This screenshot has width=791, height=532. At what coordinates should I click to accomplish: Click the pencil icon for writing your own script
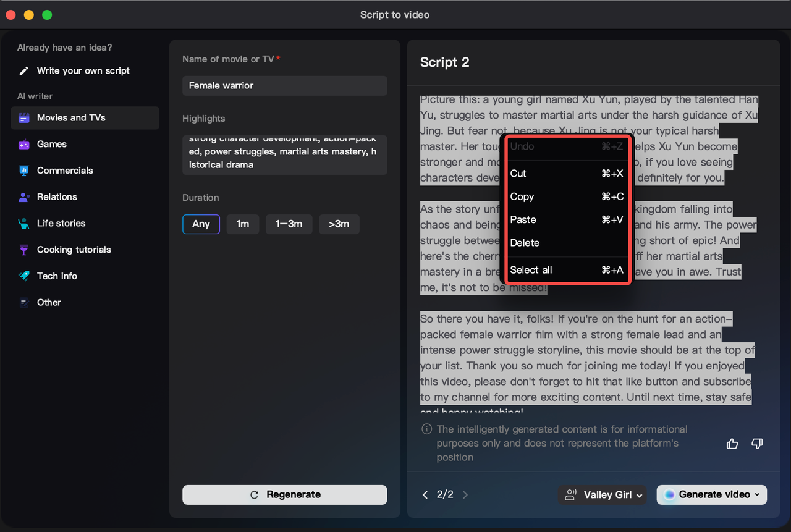coord(23,70)
